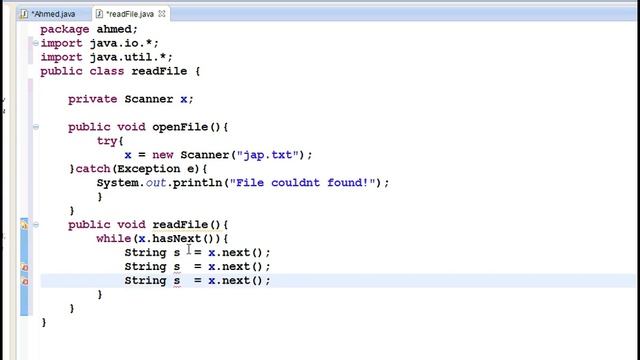Click the Java file icon on readFile.java tab
The width and height of the screenshot is (640, 360).
pos(99,14)
